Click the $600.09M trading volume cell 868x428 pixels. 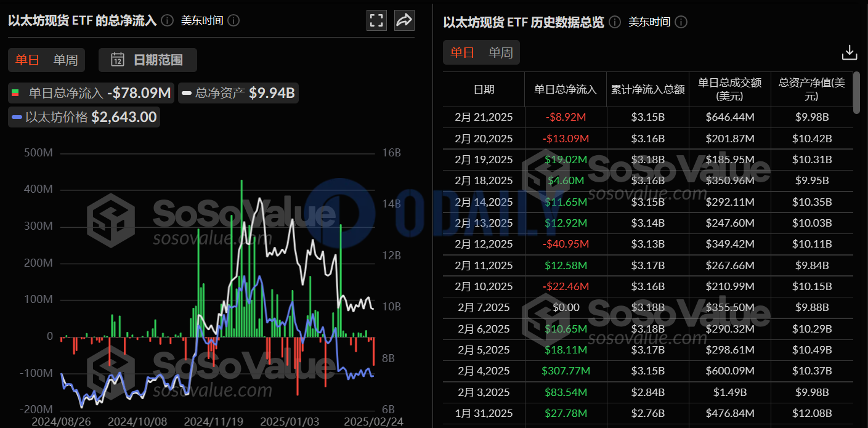[730, 370]
